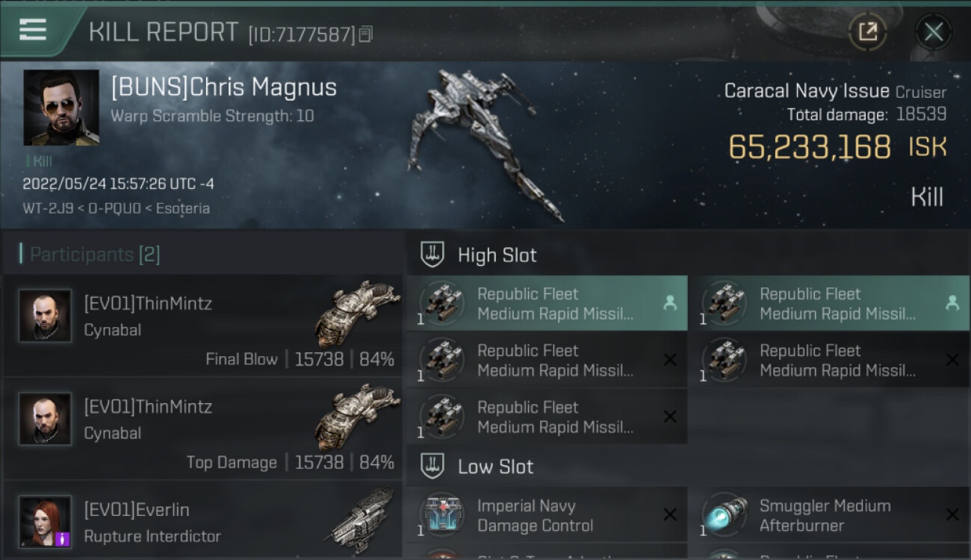Click the Smuggler Medium Afterburner icon
Image resolution: width=971 pixels, height=560 pixels.
[725, 515]
